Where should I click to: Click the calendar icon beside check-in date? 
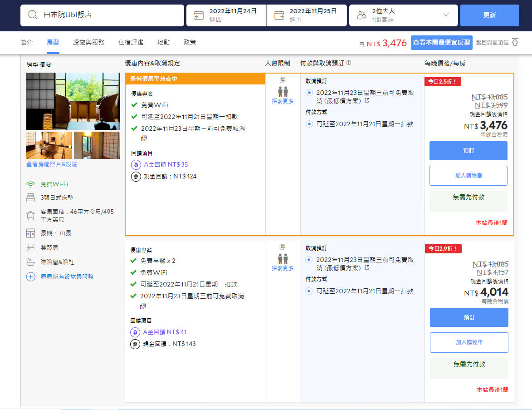coord(198,15)
